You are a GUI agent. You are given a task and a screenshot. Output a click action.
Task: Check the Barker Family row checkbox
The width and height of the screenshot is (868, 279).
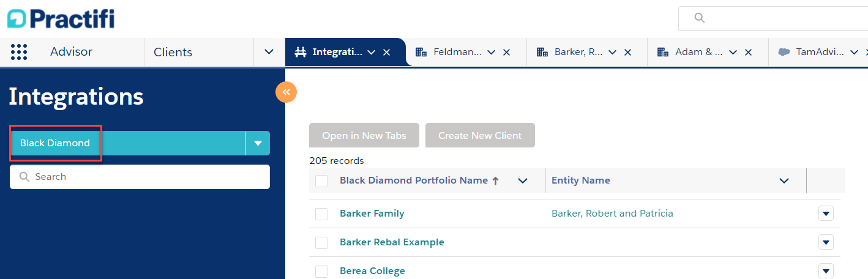321,214
